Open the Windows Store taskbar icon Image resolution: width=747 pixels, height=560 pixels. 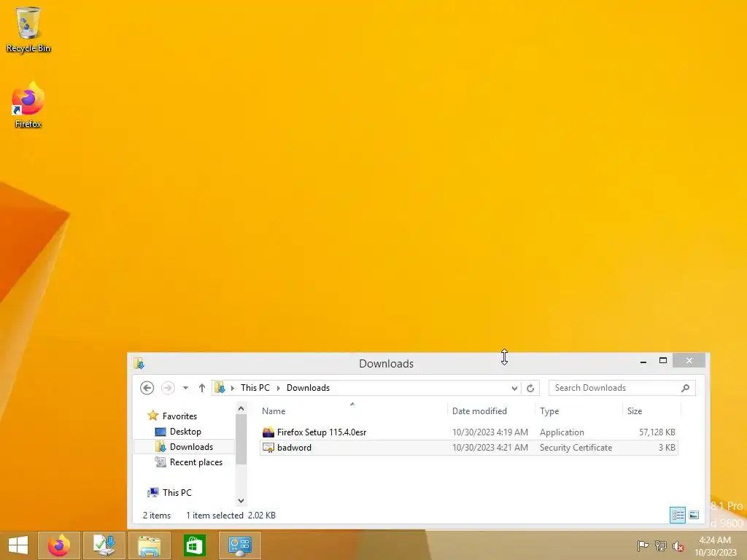194,545
